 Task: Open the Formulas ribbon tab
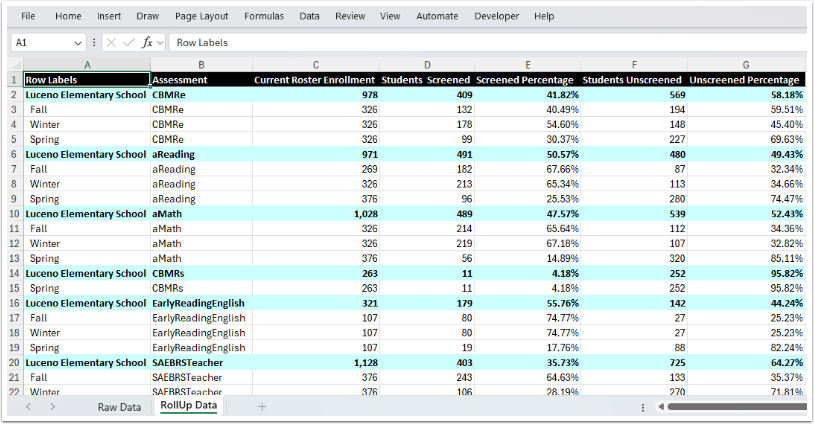tap(264, 16)
